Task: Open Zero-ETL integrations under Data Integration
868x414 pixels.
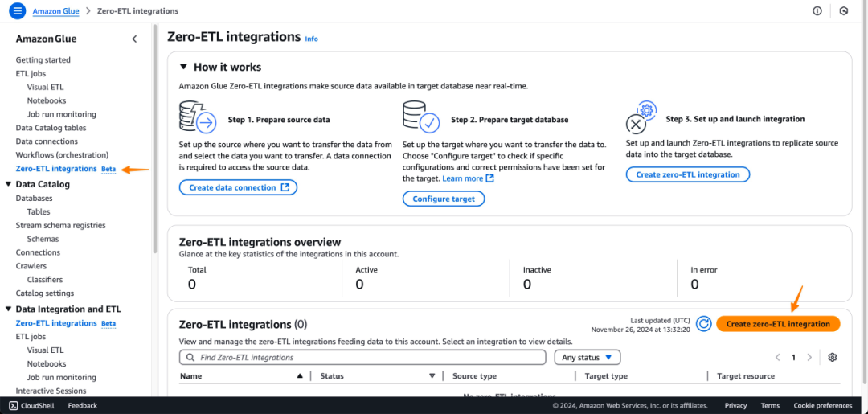Action: click(x=56, y=323)
